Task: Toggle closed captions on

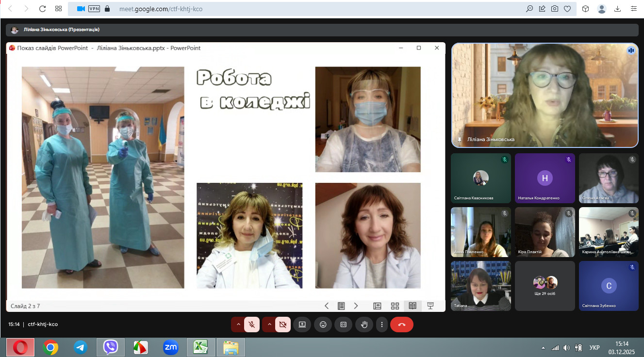Action: click(344, 325)
